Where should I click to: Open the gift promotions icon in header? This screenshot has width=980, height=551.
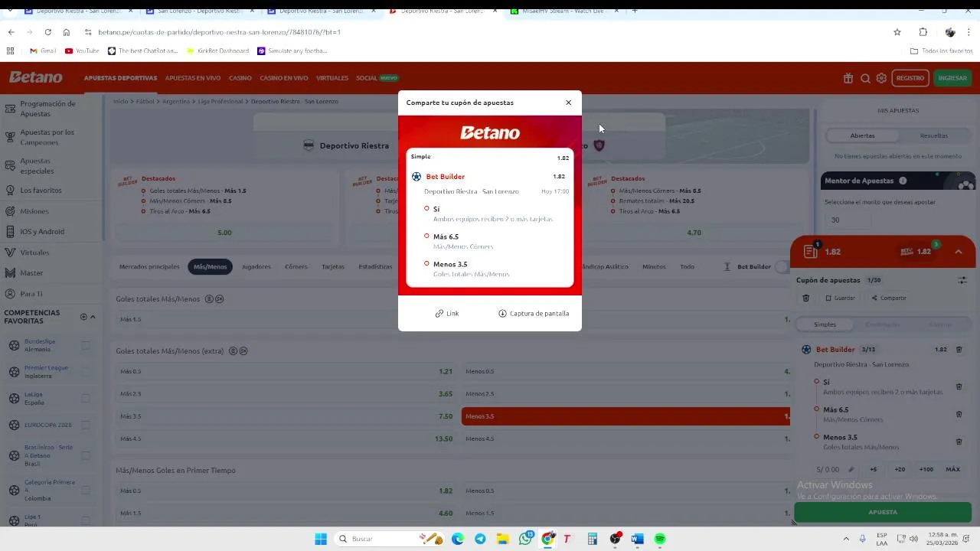click(848, 78)
